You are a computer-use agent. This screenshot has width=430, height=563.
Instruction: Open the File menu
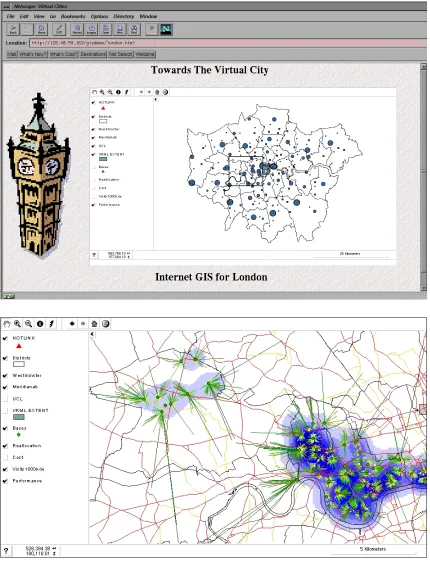coord(11,17)
